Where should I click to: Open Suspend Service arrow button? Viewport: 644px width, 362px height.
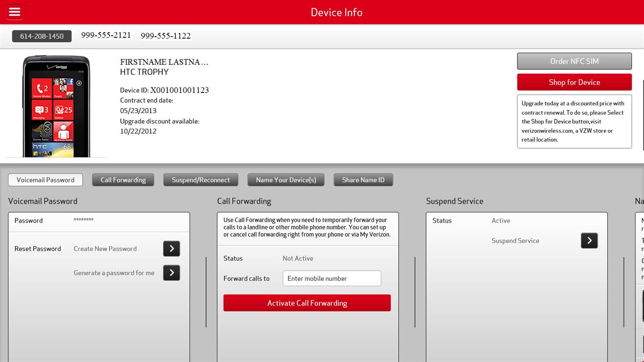[x=589, y=240]
